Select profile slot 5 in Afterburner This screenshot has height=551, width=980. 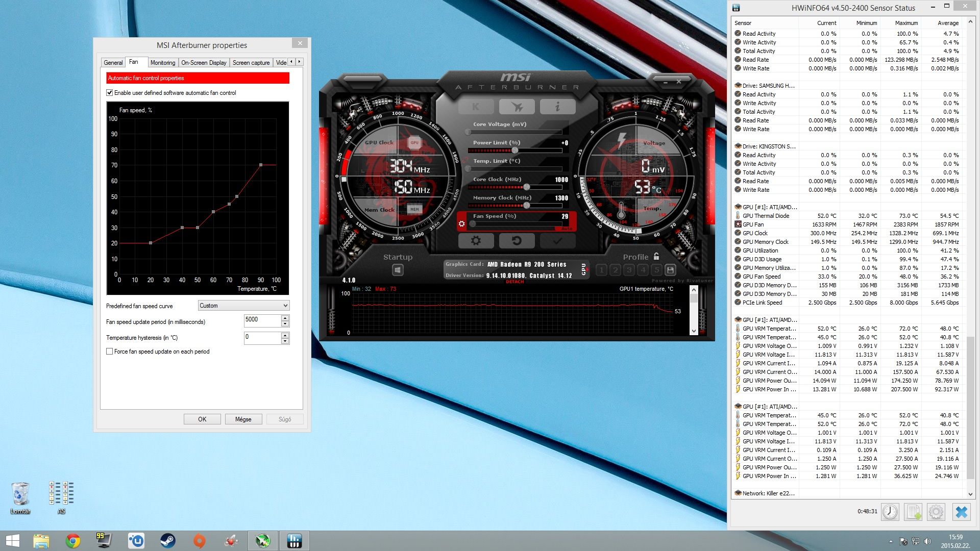(x=656, y=270)
